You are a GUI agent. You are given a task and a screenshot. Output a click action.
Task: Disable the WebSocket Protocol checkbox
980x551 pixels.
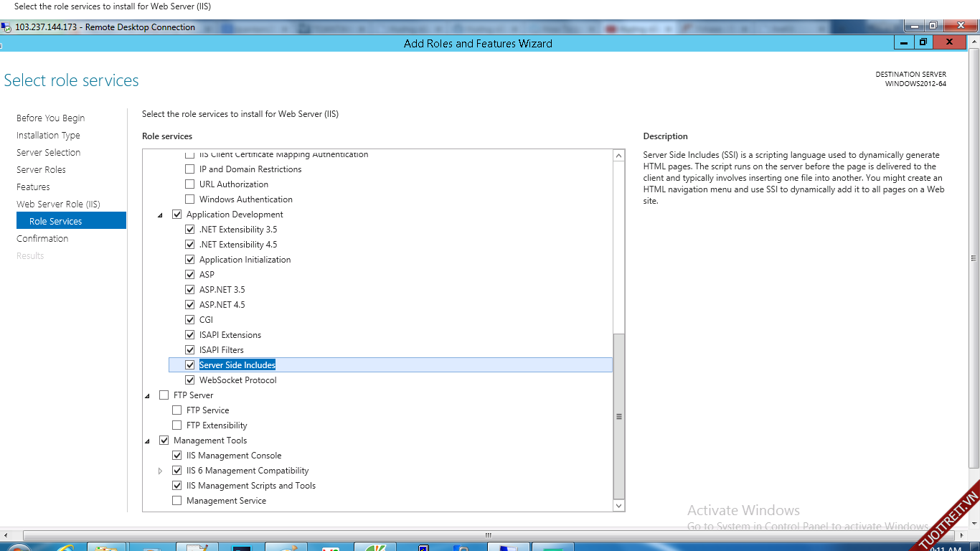[x=190, y=380]
